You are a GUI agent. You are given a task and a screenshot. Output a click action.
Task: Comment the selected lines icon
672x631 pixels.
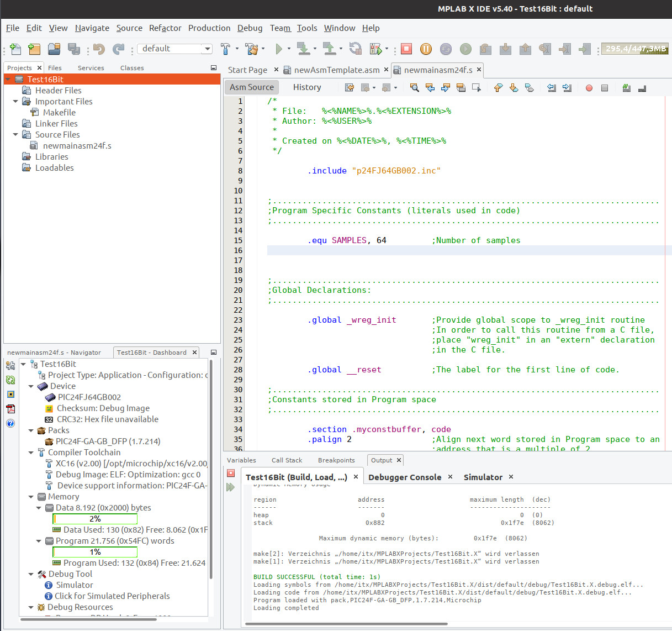627,87
